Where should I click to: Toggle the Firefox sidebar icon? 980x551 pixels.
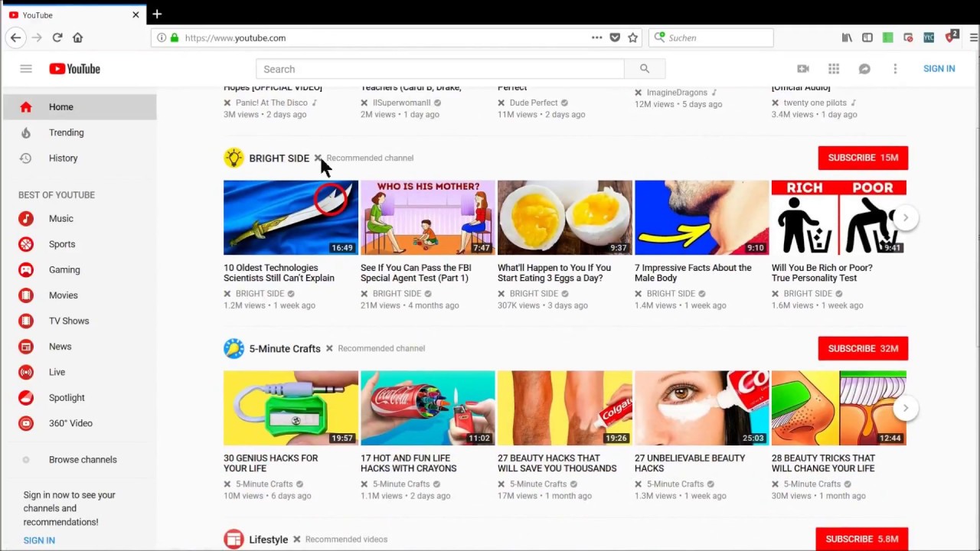click(867, 37)
